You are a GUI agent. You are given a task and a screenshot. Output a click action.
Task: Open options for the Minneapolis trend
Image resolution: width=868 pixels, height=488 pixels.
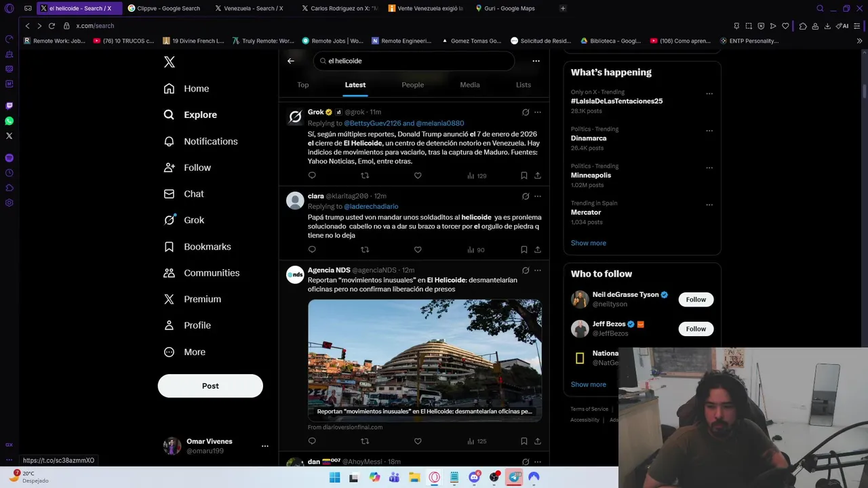(709, 167)
